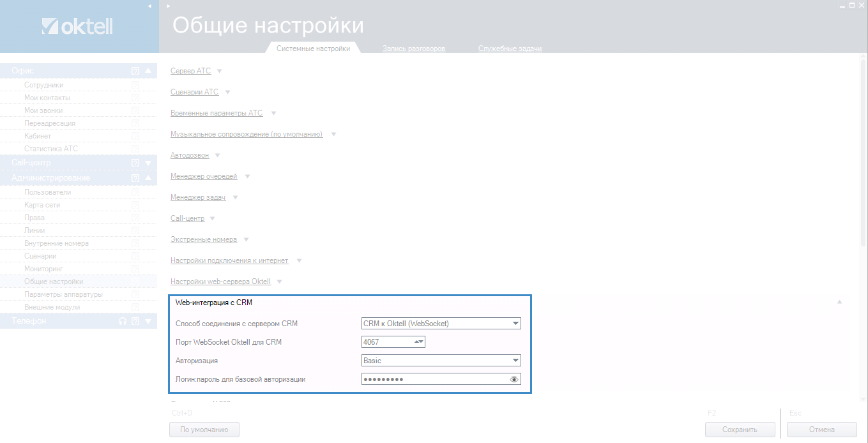
Task: Click help icon beside Администрирование header
Action: pos(135,178)
